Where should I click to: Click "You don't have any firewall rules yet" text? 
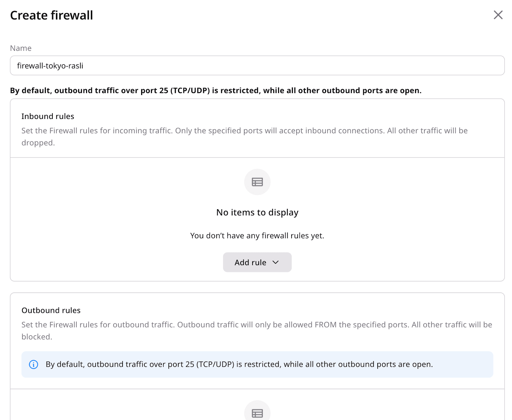click(257, 236)
